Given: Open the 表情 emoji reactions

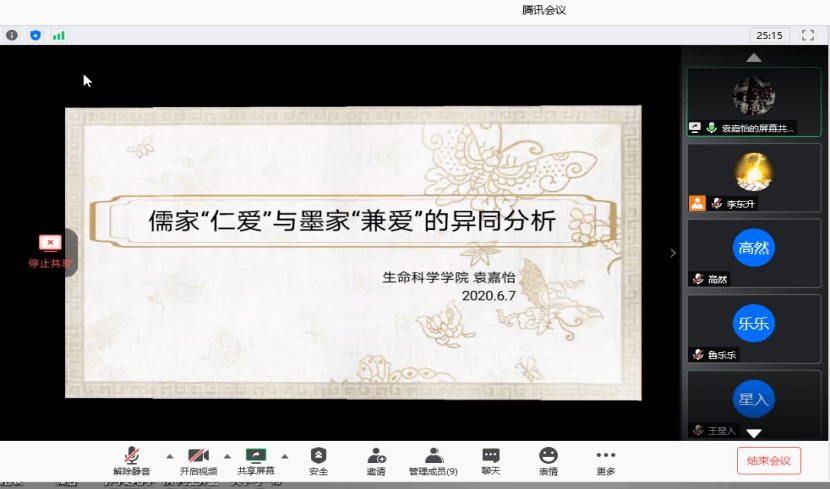Looking at the screenshot, I should coord(548,460).
